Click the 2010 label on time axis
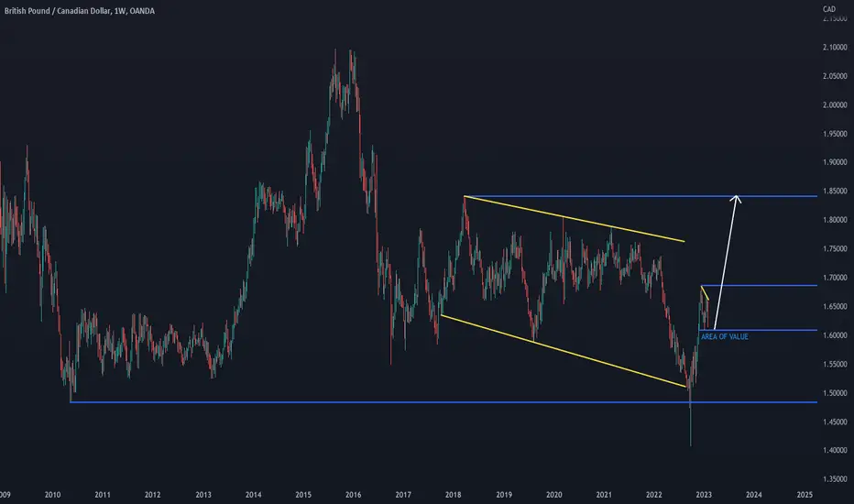Screen dimensions: 854x504 tap(53, 495)
